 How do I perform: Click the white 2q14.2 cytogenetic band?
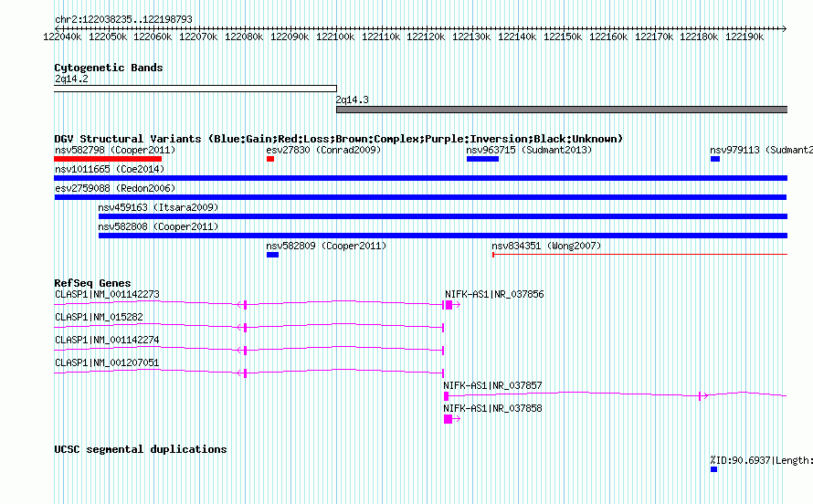195,89
